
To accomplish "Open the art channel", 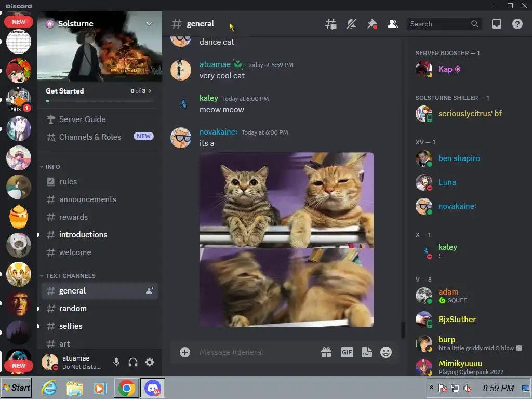I will click(99, 344).
